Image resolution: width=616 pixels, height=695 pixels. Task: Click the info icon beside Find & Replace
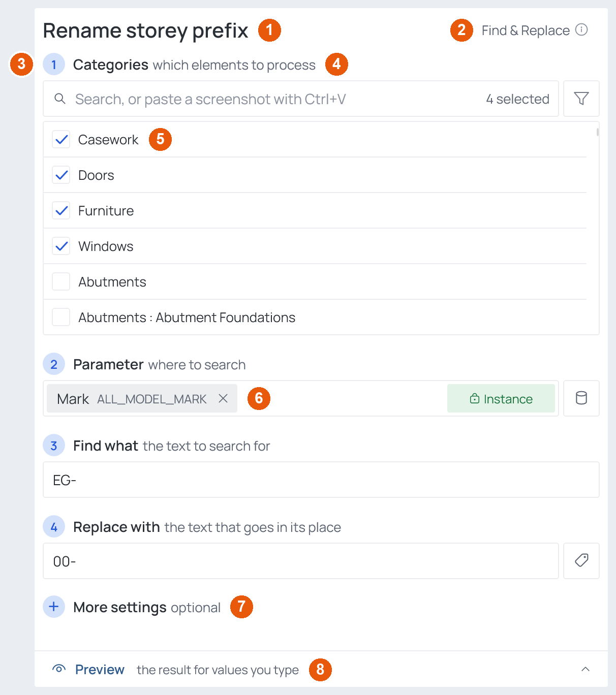click(581, 30)
